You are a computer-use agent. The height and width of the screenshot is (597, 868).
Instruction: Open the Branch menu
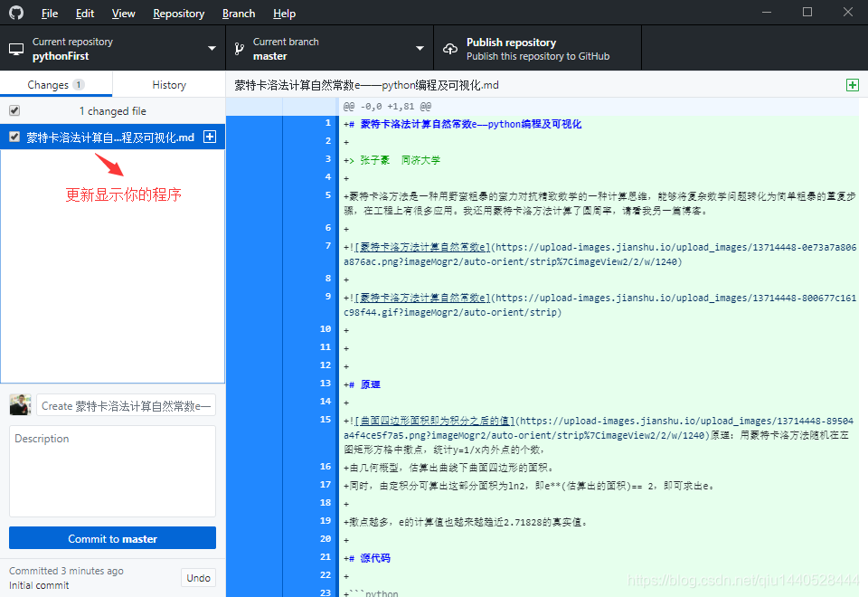(x=239, y=14)
